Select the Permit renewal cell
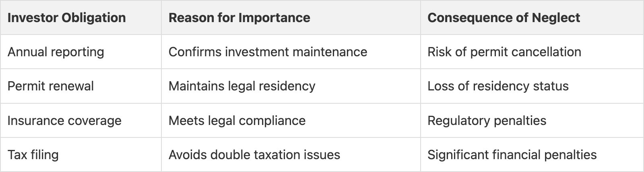 [x=51, y=86]
